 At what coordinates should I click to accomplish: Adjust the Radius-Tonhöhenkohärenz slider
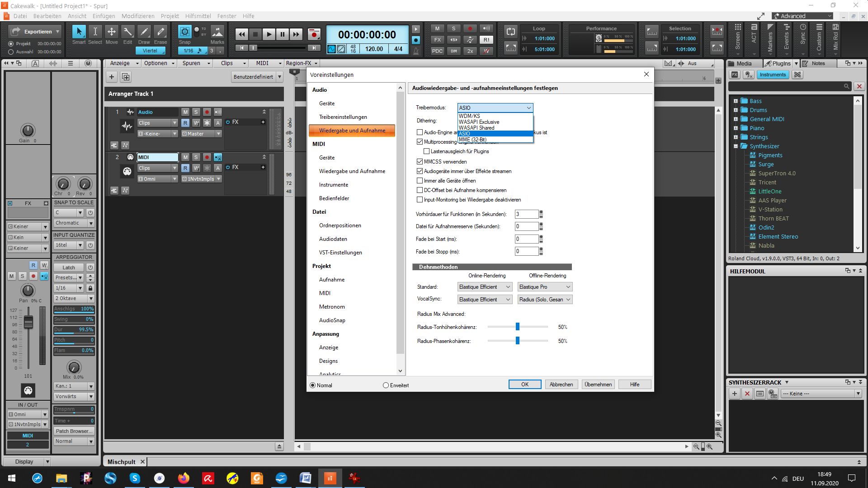pos(518,327)
